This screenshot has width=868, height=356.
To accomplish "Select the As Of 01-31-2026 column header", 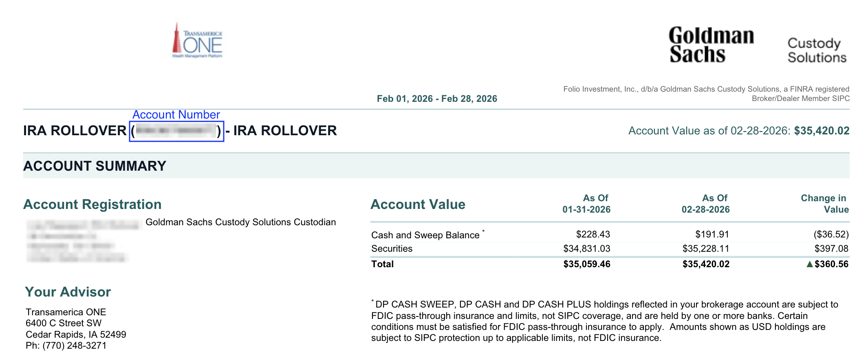I will (586, 204).
